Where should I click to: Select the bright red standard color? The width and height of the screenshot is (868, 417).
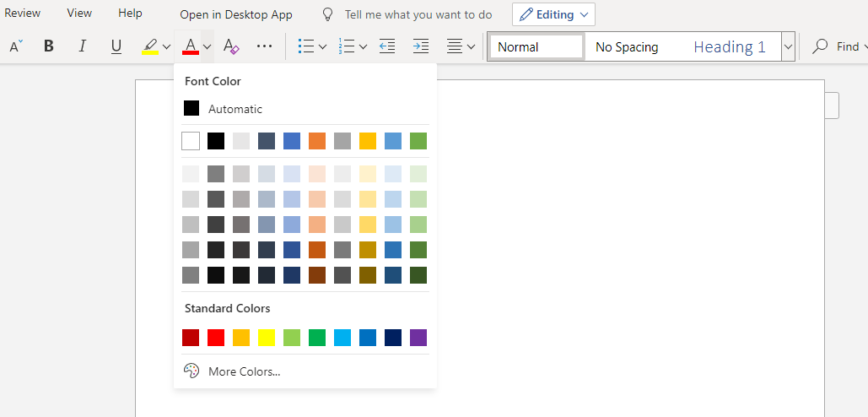pyautogui.click(x=216, y=338)
